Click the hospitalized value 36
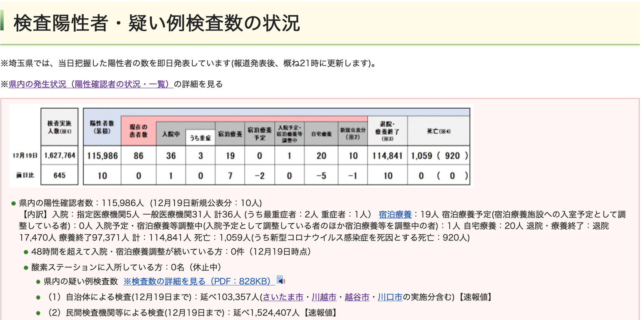This screenshot has width=644, height=320. 171,155
